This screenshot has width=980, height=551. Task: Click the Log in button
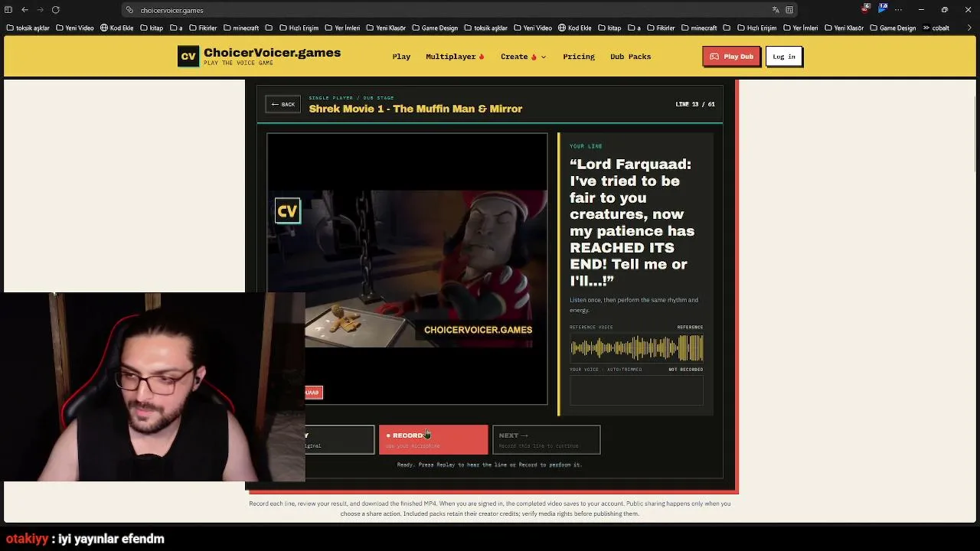click(784, 57)
